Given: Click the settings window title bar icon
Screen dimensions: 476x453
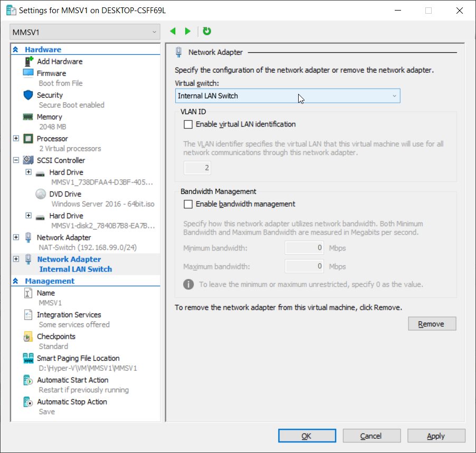Looking at the screenshot, I should pos(11,11).
